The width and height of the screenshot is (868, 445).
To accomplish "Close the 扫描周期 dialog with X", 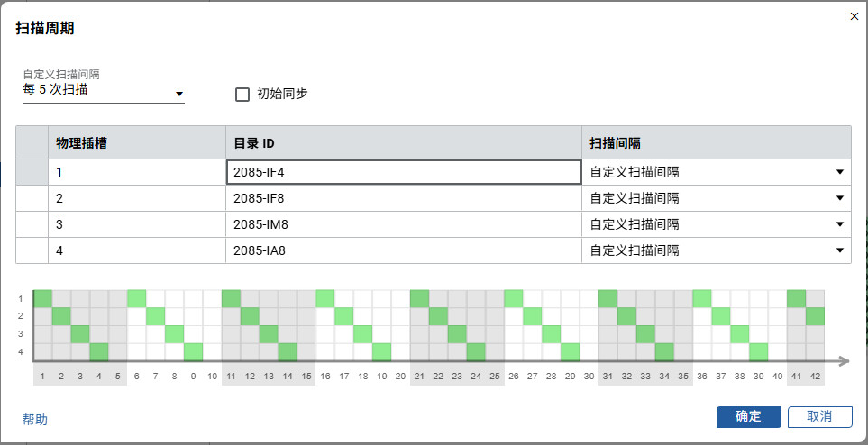I will coord(854,16).
